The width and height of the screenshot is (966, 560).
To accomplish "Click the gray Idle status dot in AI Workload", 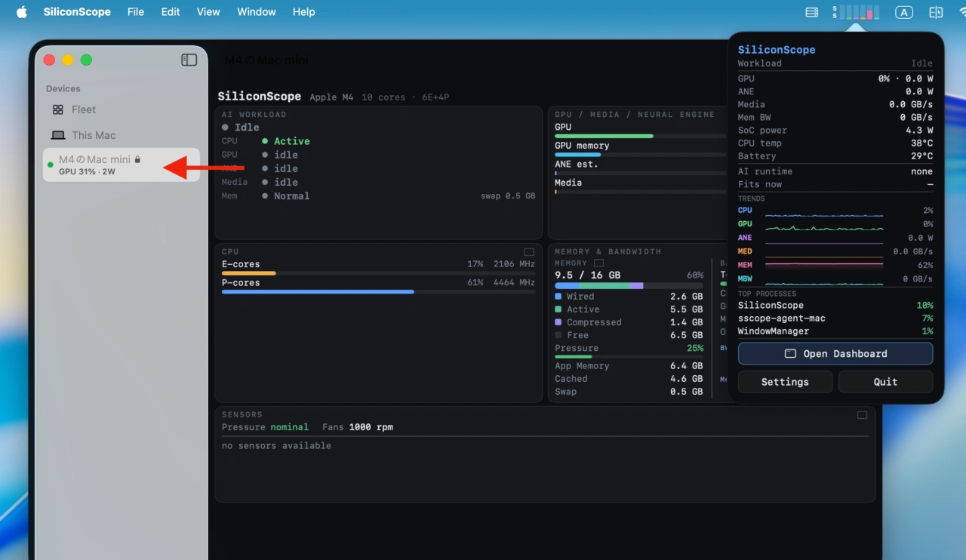I will coord(225,128).
